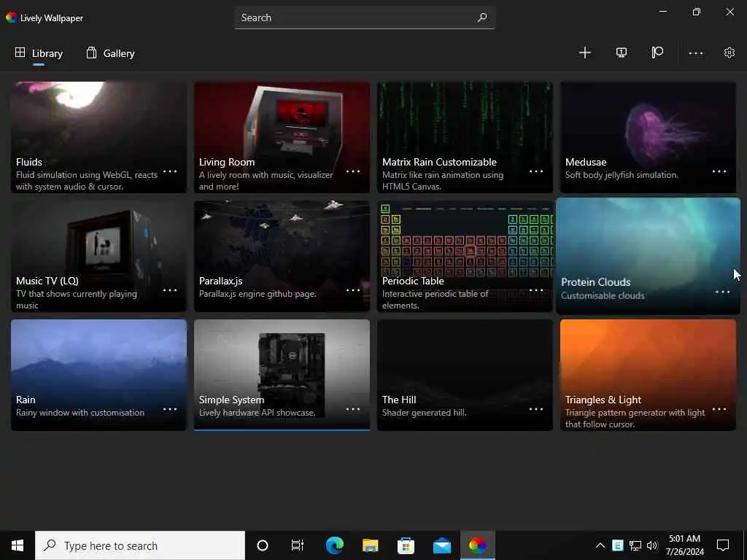The height and width of the screenshot is (560, 747).
Task: Open the taskbar clock showing 5:01 AM
Action: coord(684,545)
